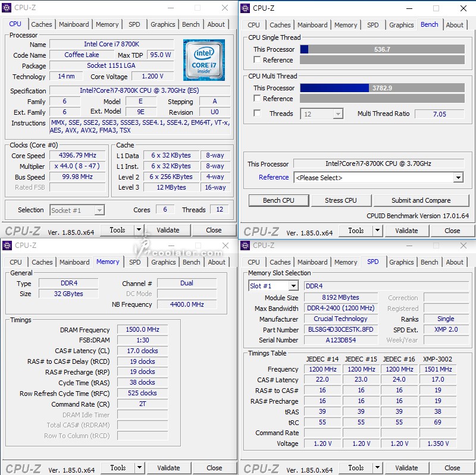Click the Bus Speed value 99.98 MHz
Viewport: 476px width, 475px height.
77,177
